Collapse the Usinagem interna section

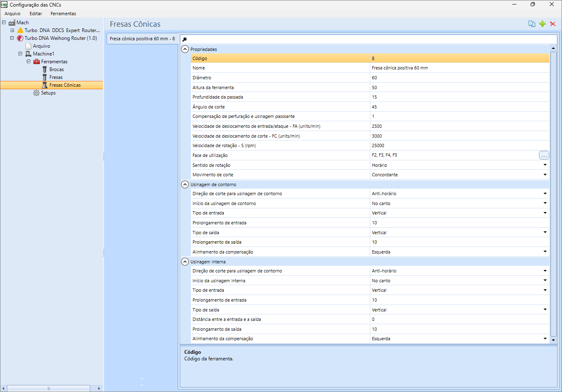pos(185,262)
